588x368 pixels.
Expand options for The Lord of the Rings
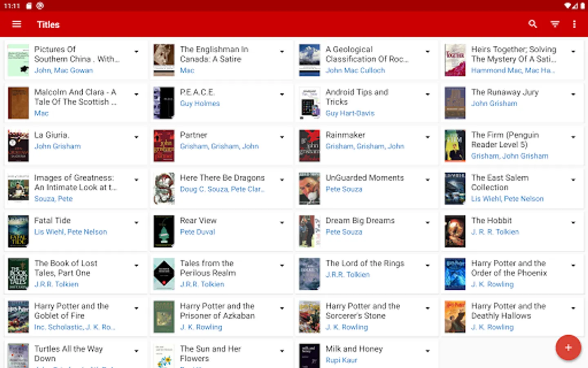click(x=428, y=265)
